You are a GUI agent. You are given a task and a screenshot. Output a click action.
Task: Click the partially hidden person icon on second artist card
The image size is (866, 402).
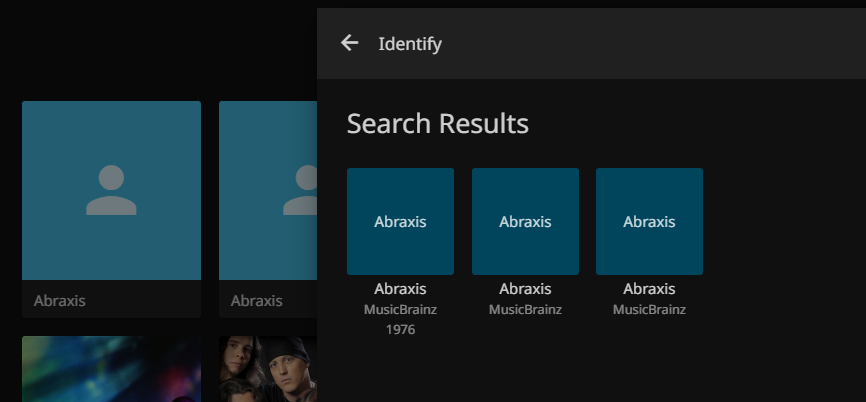click(300, 191)
